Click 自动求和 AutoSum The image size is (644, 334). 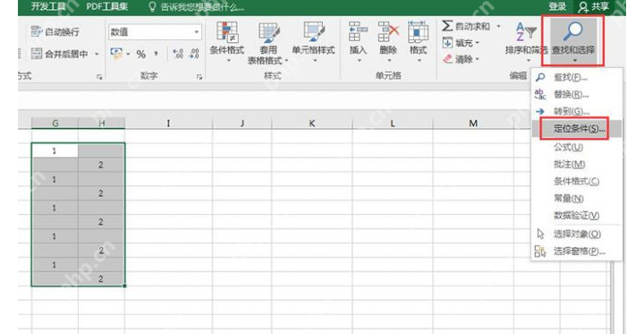pyautogui.click(x=466, y=26)
